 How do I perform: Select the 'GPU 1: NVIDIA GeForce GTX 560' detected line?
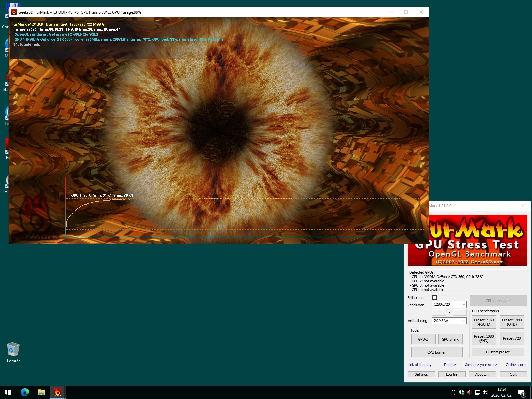(x=447, y=277)
